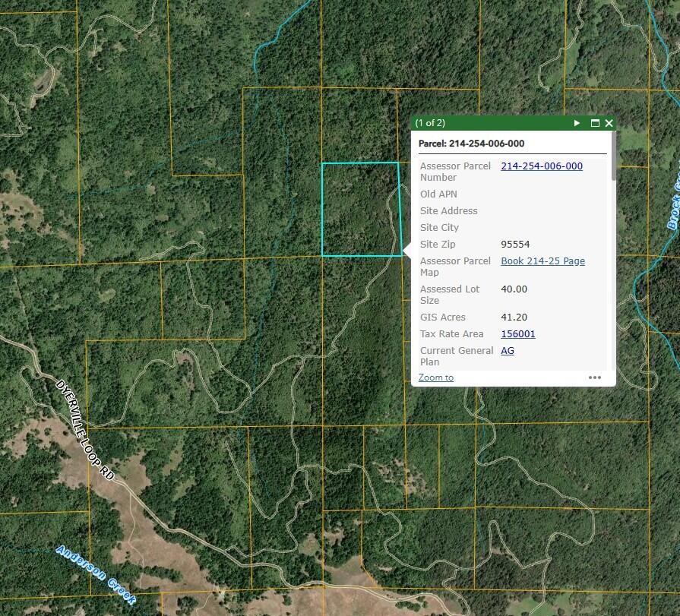Viewport: 680px width, 616px height.
Task: Open the popup more-options ellipsis menu
Action: pyautogui.click(x=595, y=377)
